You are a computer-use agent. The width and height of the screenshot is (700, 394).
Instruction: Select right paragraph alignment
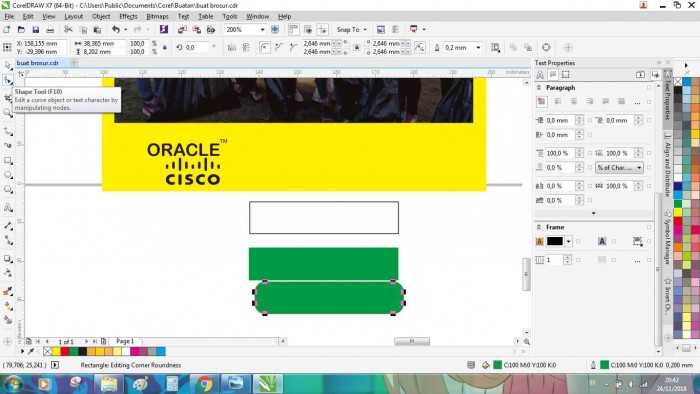coord(589,102)
